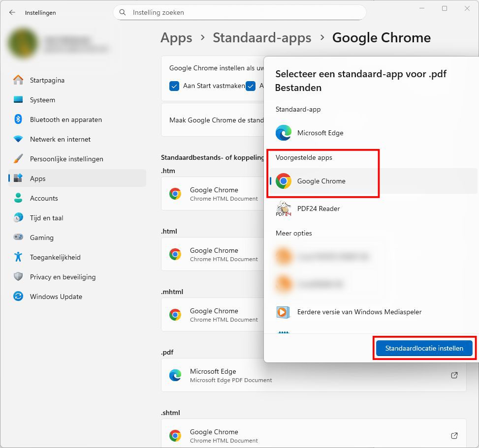Viewport: 479px width, 448px height.
Task: Click the Instelling zoeken search field
Action: (x=239, y=12)
